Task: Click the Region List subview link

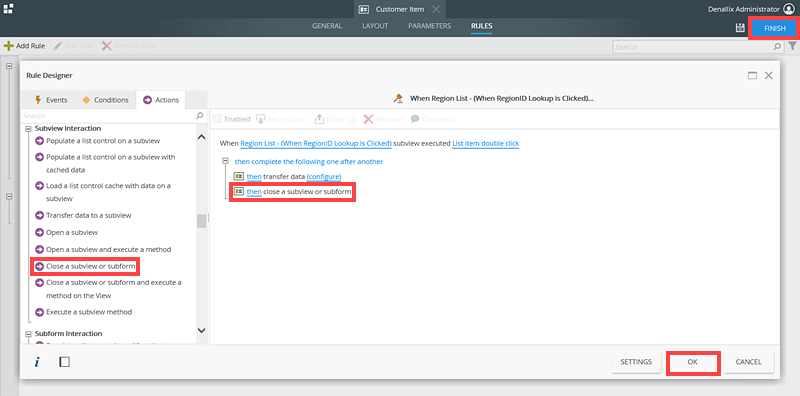Action: 316,143
